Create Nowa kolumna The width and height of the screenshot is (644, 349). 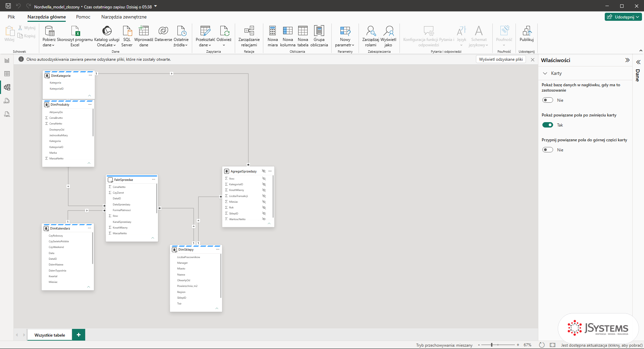click(x=288, y=36)
